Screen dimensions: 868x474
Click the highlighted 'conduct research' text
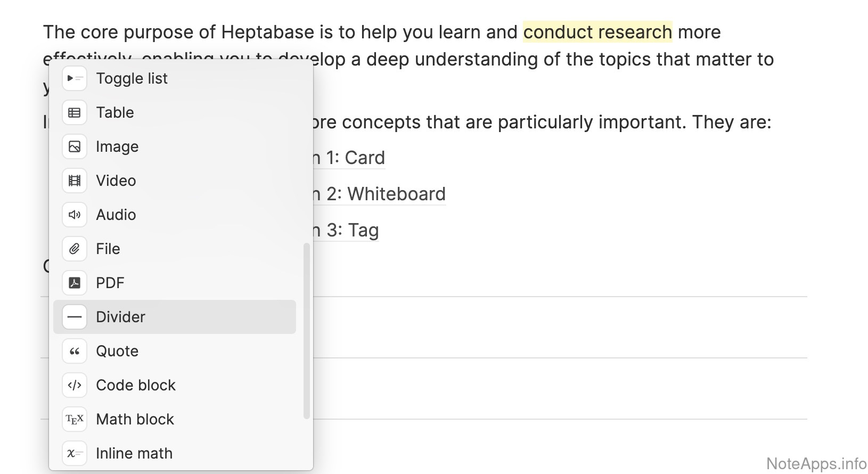click(597, 32)
